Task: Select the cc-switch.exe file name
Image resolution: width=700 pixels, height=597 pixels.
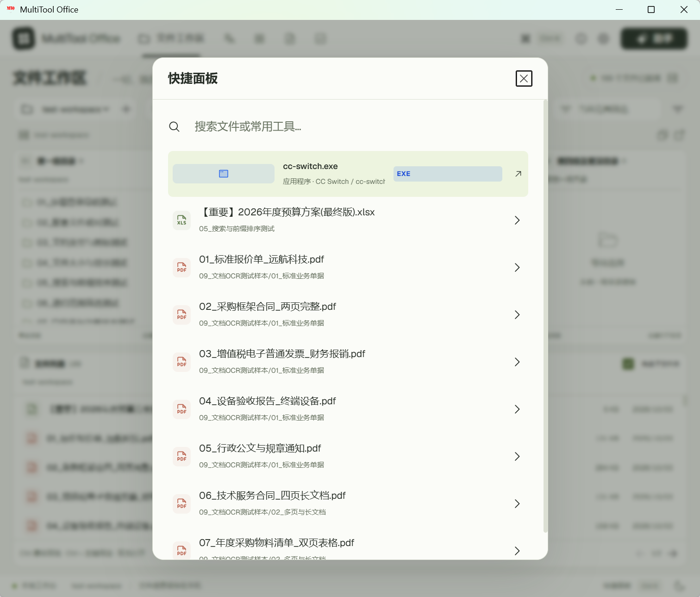Action: coord(310,166)
